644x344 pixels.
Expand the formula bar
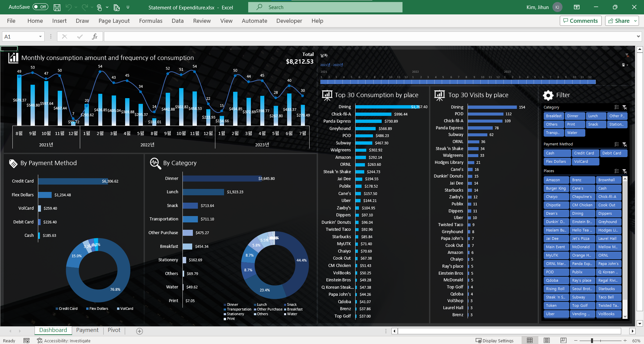pyautogui.click(x=638, y=37)
